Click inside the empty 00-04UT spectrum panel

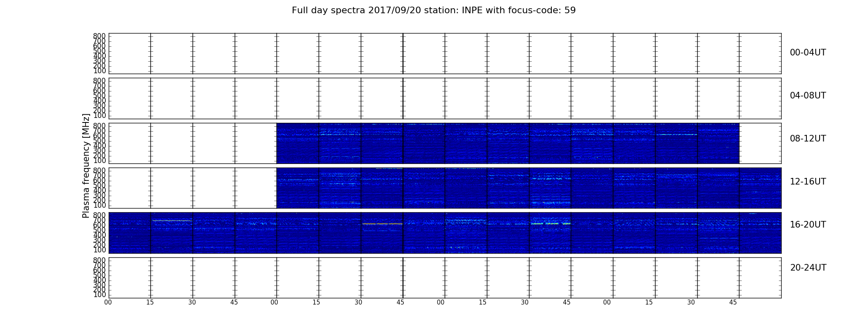point(445,53)
